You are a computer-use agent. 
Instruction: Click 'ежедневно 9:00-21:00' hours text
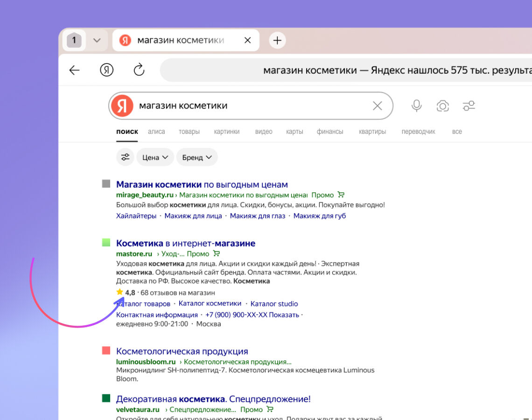click(152, 324)
